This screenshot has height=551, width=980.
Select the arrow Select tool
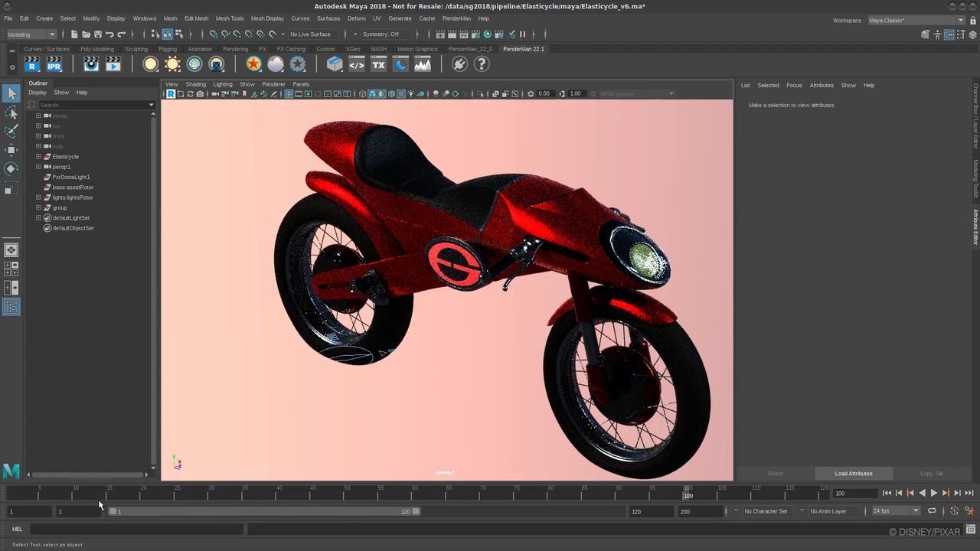point(11,93)
